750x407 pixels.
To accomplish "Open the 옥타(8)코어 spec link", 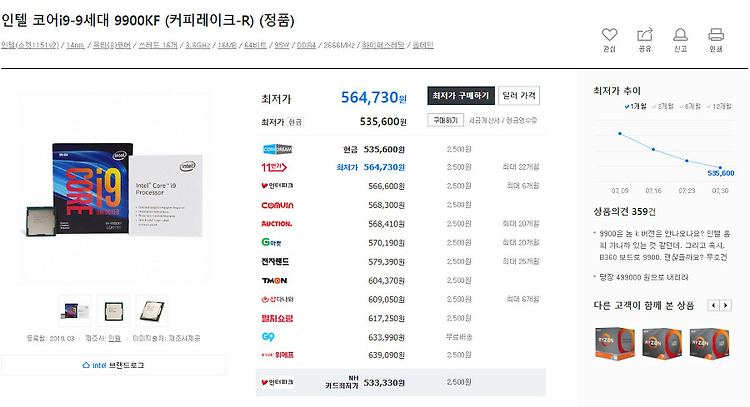I will coord(111,45).
